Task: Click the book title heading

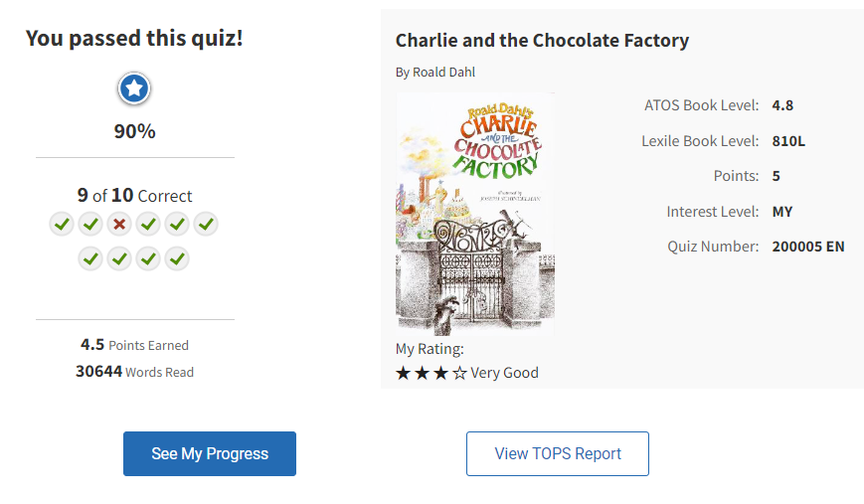Action: click(x=542, y=41)
